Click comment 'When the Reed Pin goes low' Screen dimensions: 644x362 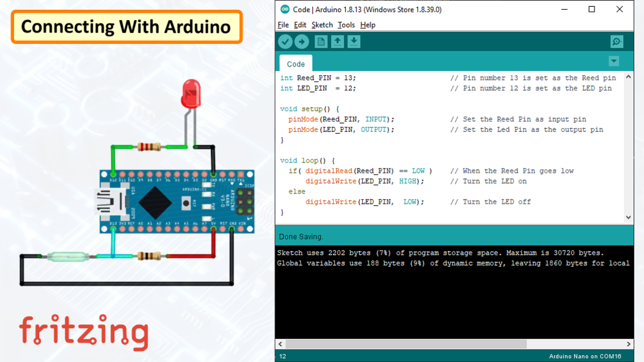click(512, 171)
